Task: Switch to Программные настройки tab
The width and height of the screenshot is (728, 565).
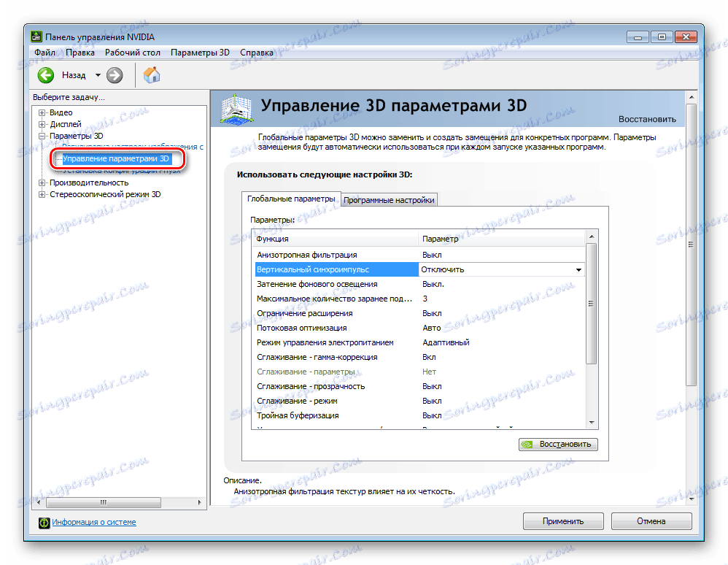Action: click(389, 200)
